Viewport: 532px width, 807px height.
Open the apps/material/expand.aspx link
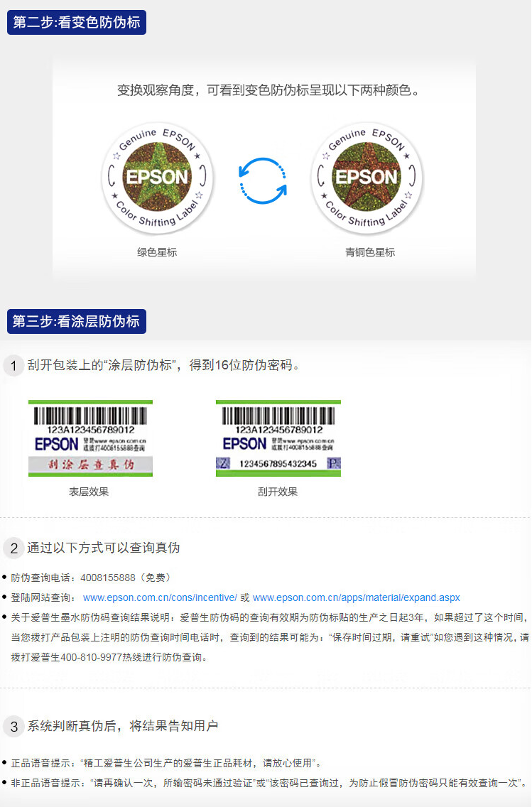[356, 597]
